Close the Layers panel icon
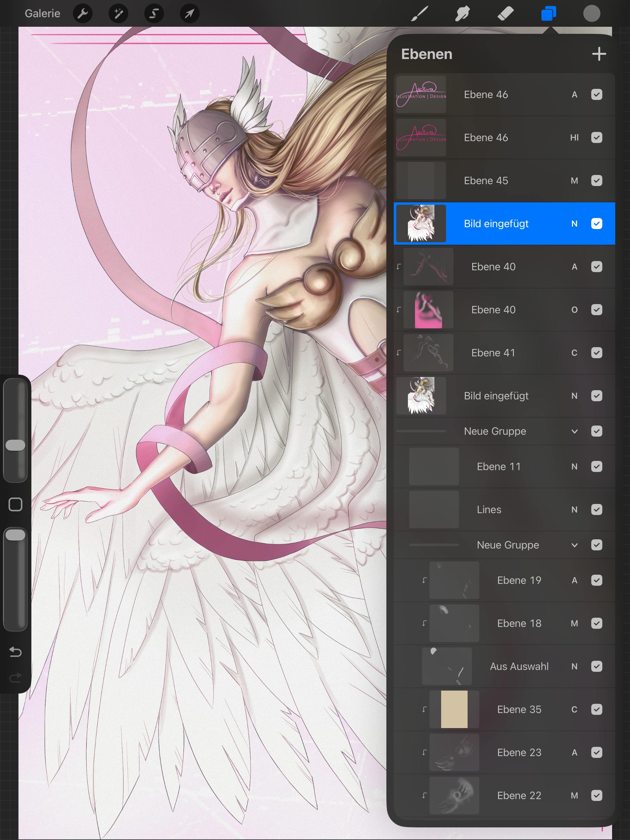This screenshot has width=630, height=840. pos(548,14)
